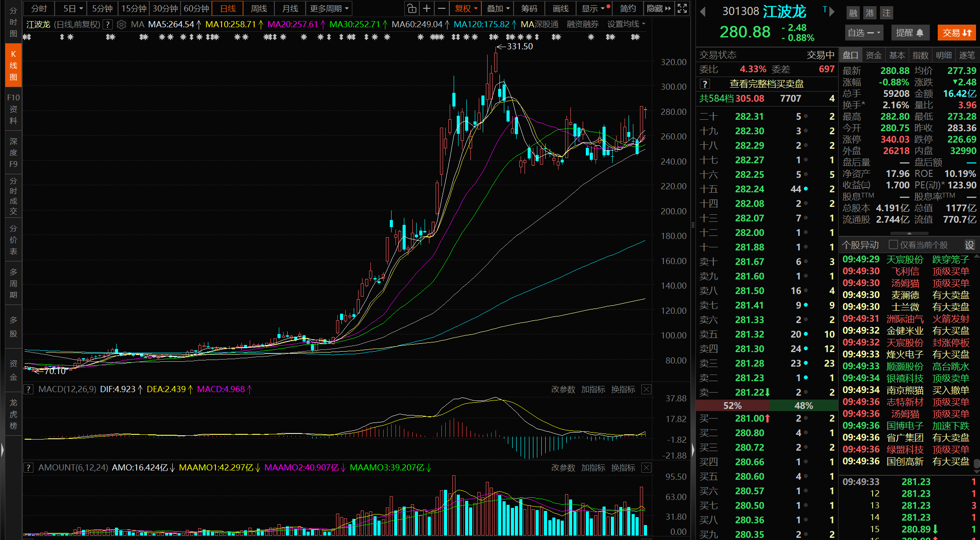Zoom out chart with the minus icon
The image size is (980, 540).
pos(441,8)
